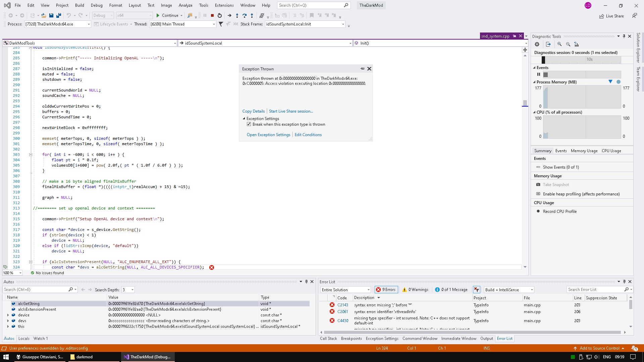Focus the Search Error List field

click(x=599, y=290)
